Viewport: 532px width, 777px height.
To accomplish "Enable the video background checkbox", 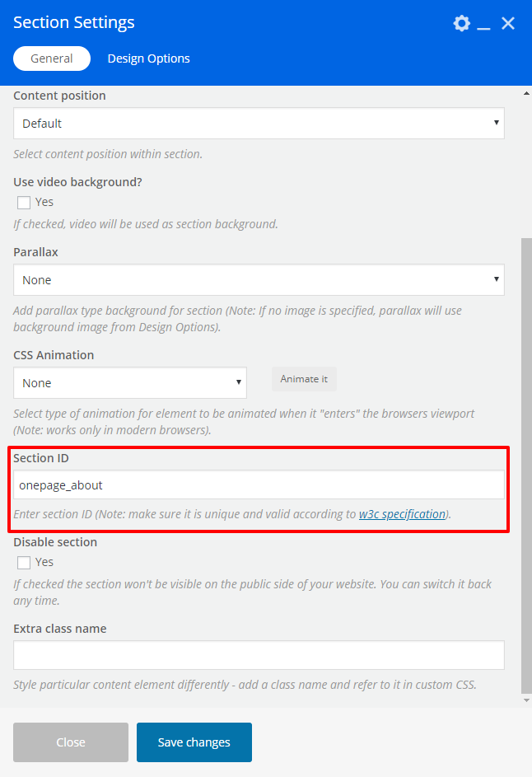I will (x=24, y=203).
